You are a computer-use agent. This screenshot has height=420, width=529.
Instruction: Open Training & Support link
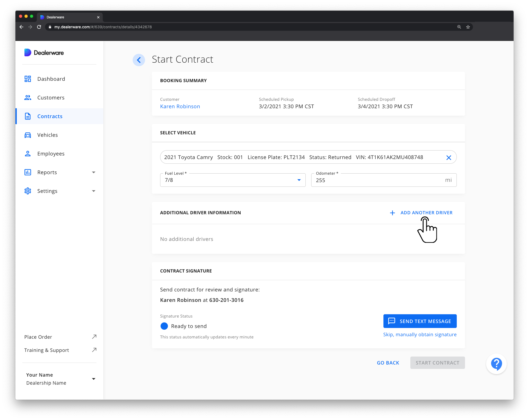(x=47, y=350)
